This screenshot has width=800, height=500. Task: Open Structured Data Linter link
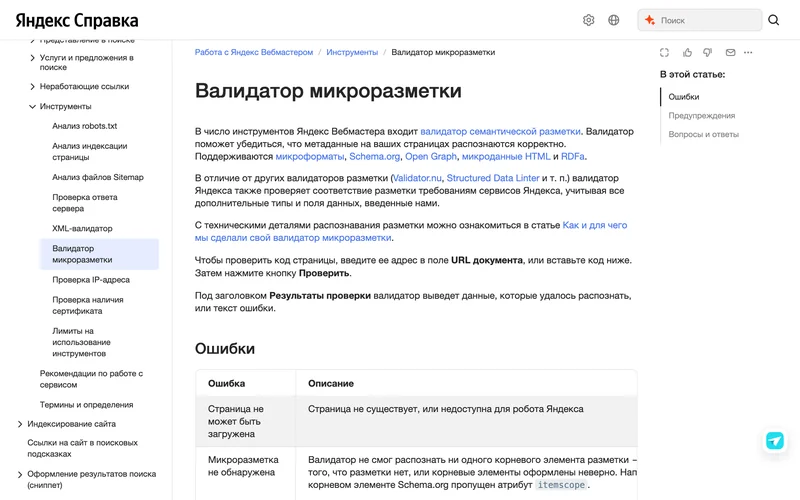coord(493,178)
